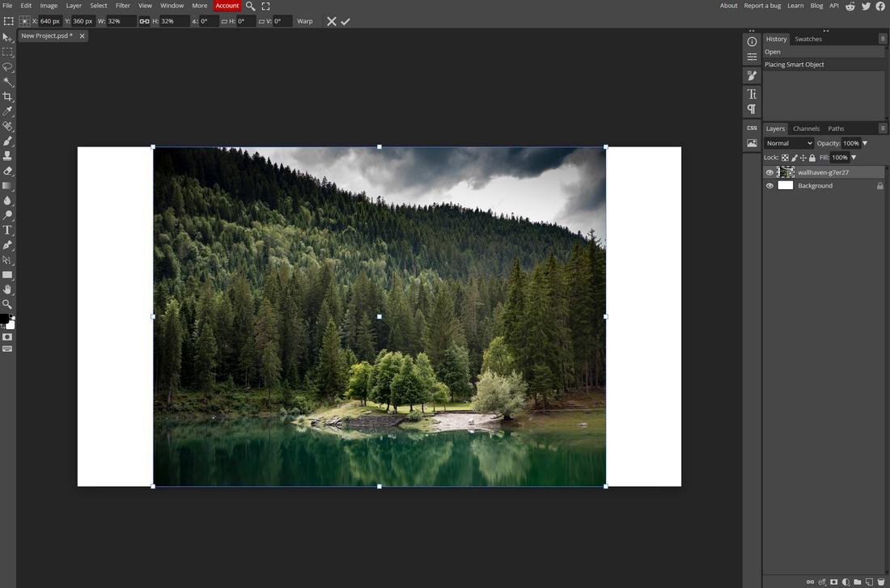Image resolution: width=890 pixels, height=588 pixels.
Task: Hide the wallhaven-g7er27 layer
Action: 769,171
